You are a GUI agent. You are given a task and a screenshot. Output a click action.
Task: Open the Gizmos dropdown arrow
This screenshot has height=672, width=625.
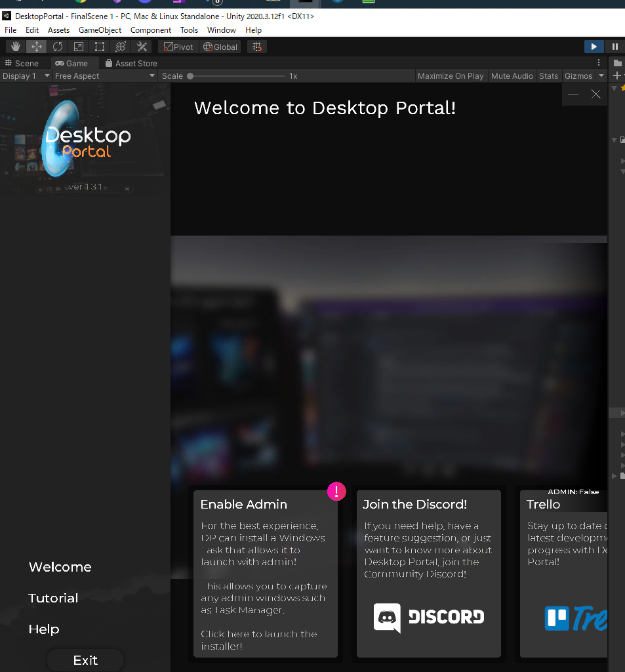tap(601, 75)
